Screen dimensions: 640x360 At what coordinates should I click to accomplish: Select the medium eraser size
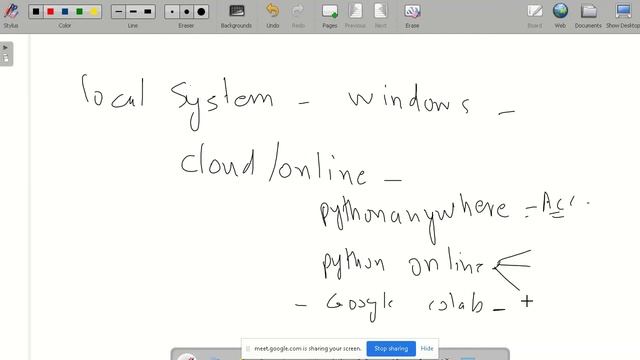187,11
